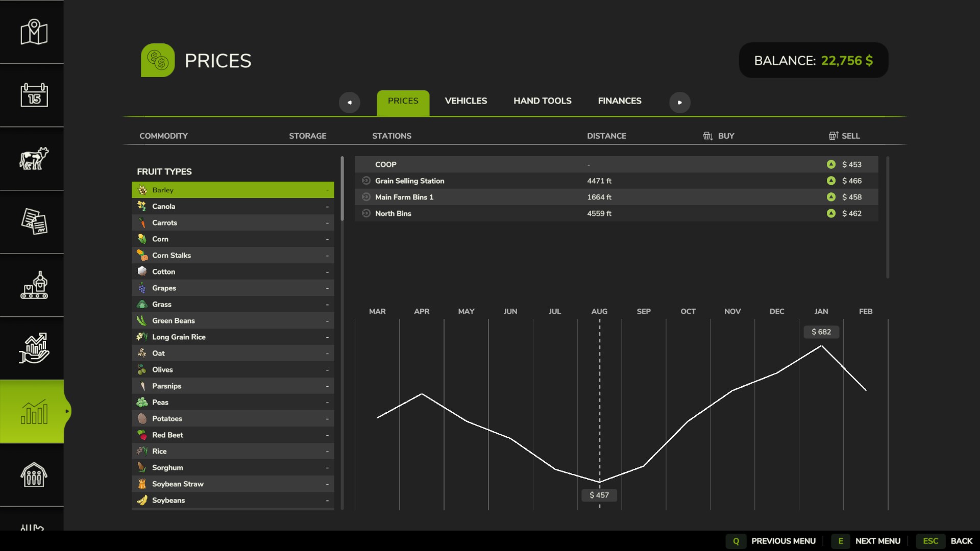Switch to the Finances tab

point(619,101)
